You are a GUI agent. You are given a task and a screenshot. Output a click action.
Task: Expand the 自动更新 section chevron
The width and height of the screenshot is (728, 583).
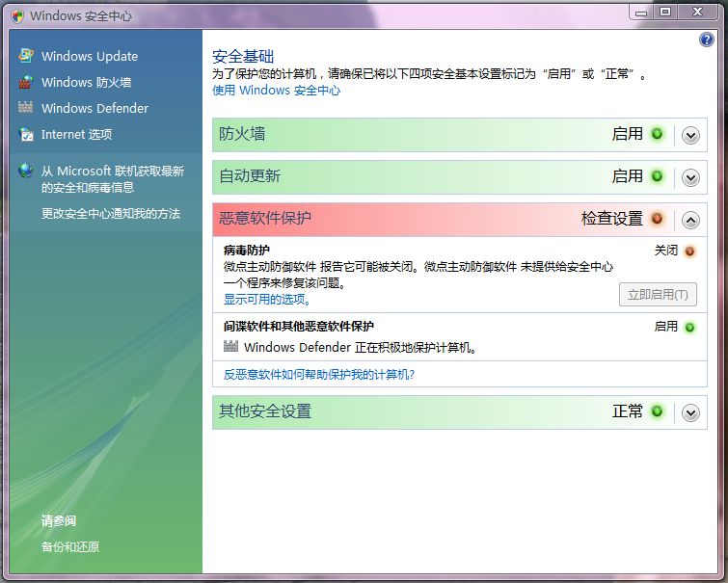click(690, 177)
